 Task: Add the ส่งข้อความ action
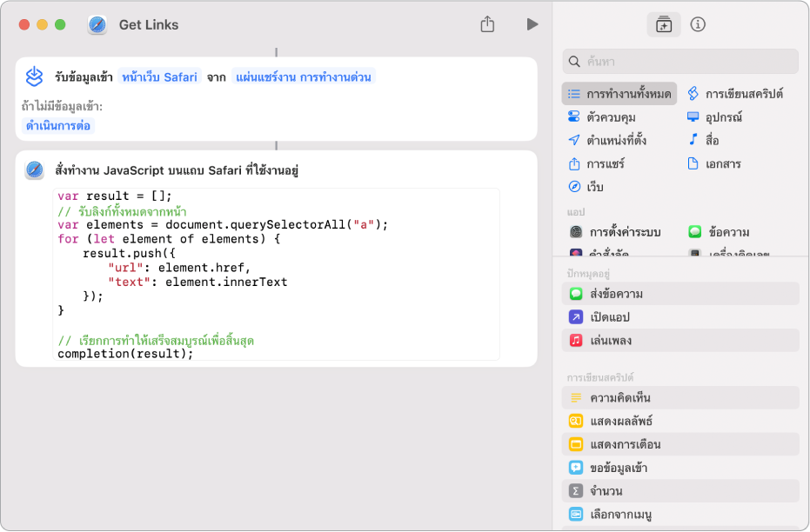coord(680,294)
